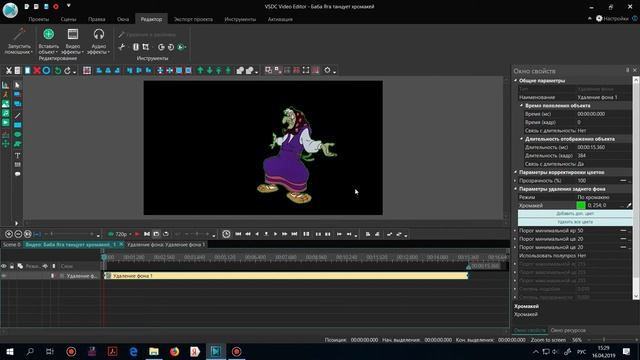The height and width of the screenshot is (360, 640).
Task: Click the green chroma key color swatch
Action: pos(580,205)
